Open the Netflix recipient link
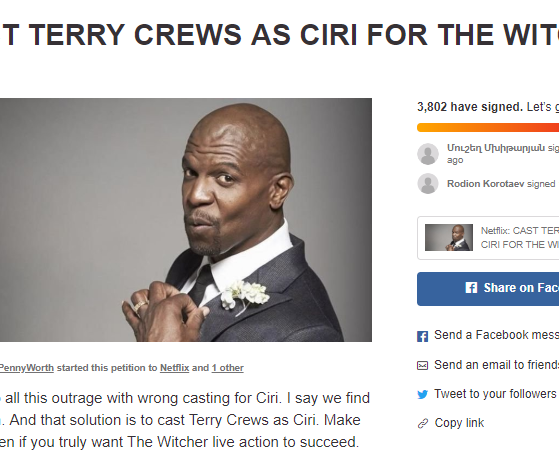559x473 pixels. [174, 368]
